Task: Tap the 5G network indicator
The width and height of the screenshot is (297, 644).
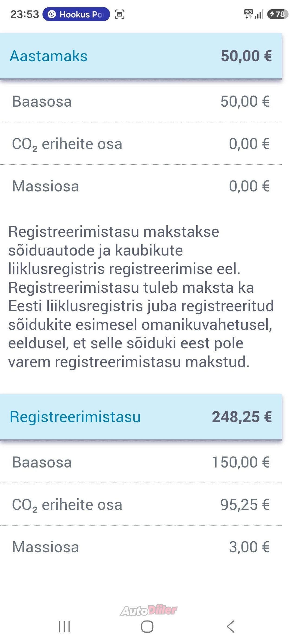Action: pos(248,14)
